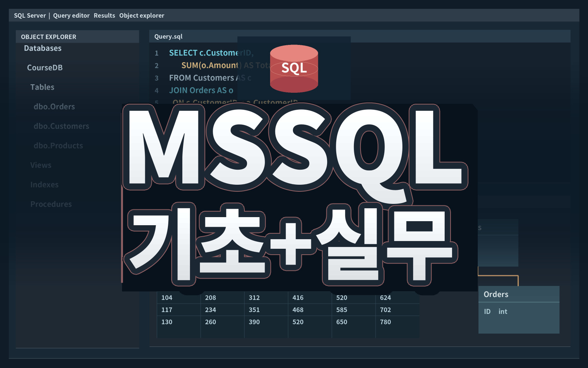Click result cell 390
This screenshot has width=588, height=368.
coord(254,322)
